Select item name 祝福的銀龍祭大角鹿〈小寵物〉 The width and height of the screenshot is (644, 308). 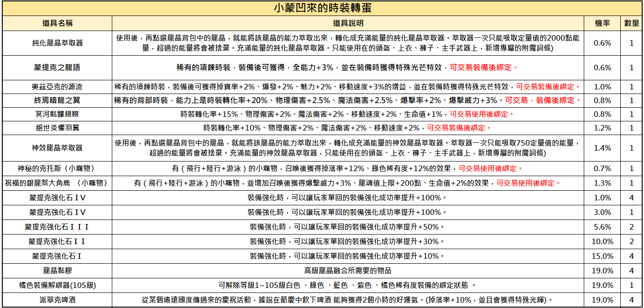tap(58, 183)
